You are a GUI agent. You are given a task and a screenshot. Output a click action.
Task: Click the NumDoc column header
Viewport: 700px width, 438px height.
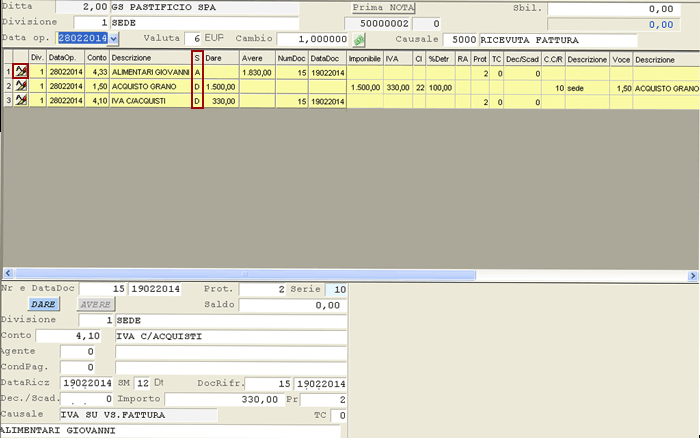292,58
